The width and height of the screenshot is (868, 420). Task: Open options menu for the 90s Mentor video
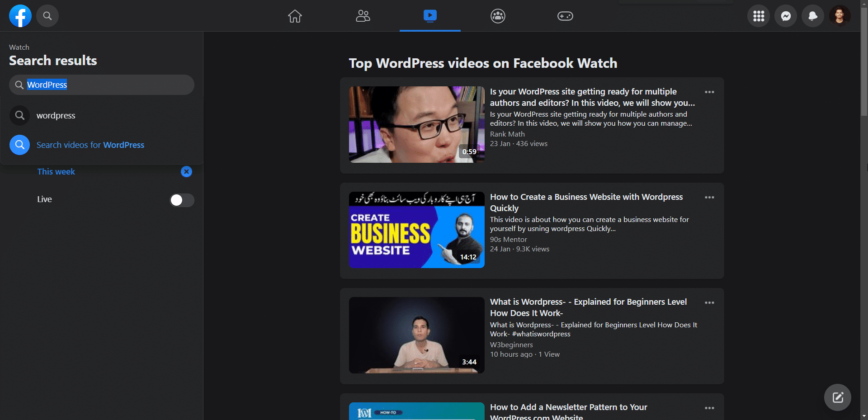coord(709,197)
